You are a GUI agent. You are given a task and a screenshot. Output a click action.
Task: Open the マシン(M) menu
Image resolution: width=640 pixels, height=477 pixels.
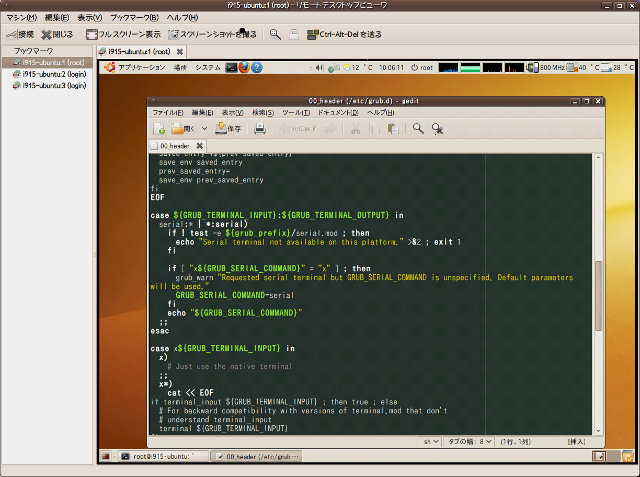(22, 18)
